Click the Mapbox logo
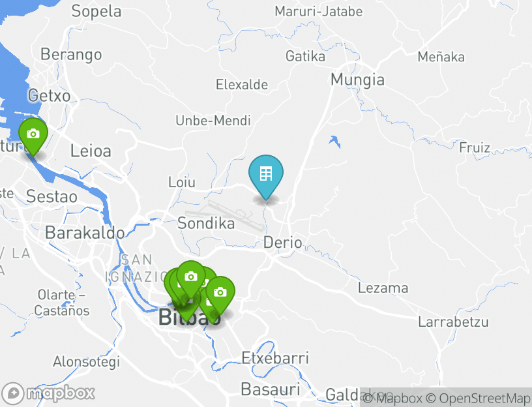The image size is (532, 407). tap(48, 393)
